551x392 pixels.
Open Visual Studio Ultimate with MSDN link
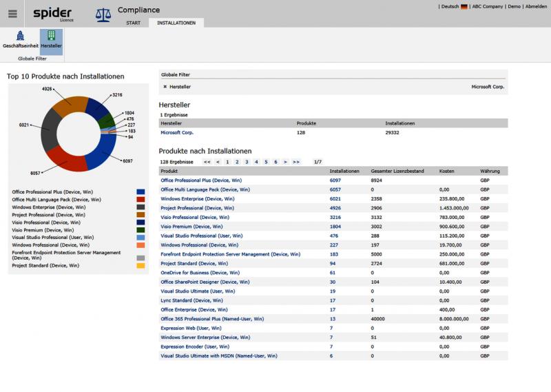(x=219, y=355)
